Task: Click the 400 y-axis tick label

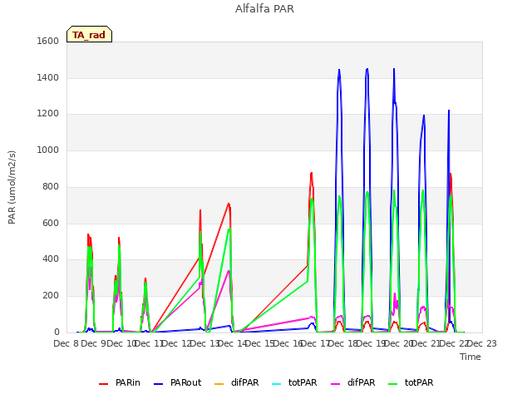Action: (51, 259)
